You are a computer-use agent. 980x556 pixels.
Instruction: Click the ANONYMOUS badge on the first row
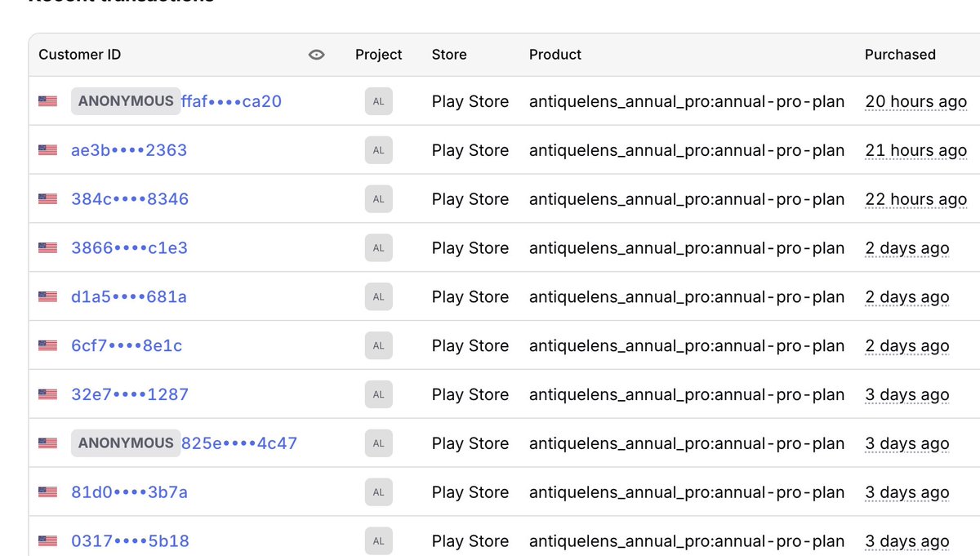pyautogui.click(x=125, y=101)
